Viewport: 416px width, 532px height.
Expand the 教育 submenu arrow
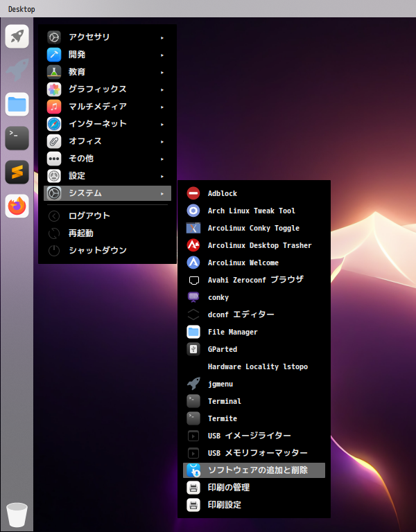tap(162, 72)
